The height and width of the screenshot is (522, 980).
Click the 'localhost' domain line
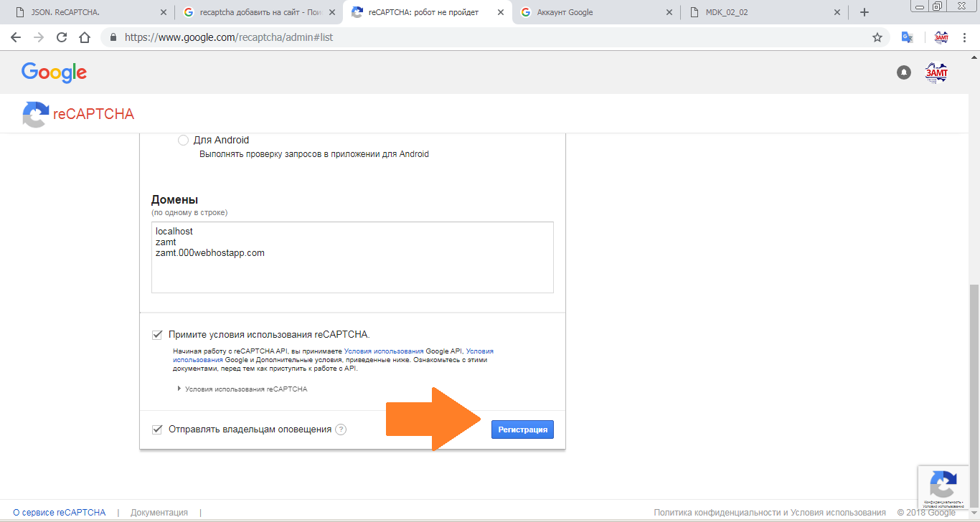pyautogui.click(x=174, y=232)
